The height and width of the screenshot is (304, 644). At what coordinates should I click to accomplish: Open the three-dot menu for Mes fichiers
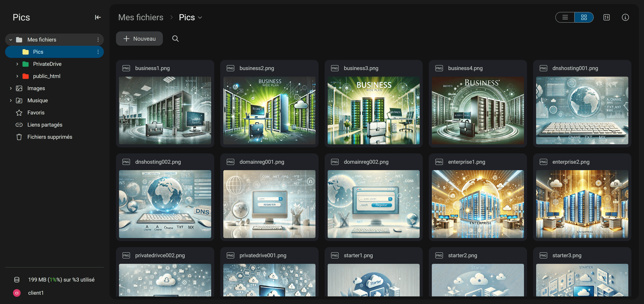98,39
